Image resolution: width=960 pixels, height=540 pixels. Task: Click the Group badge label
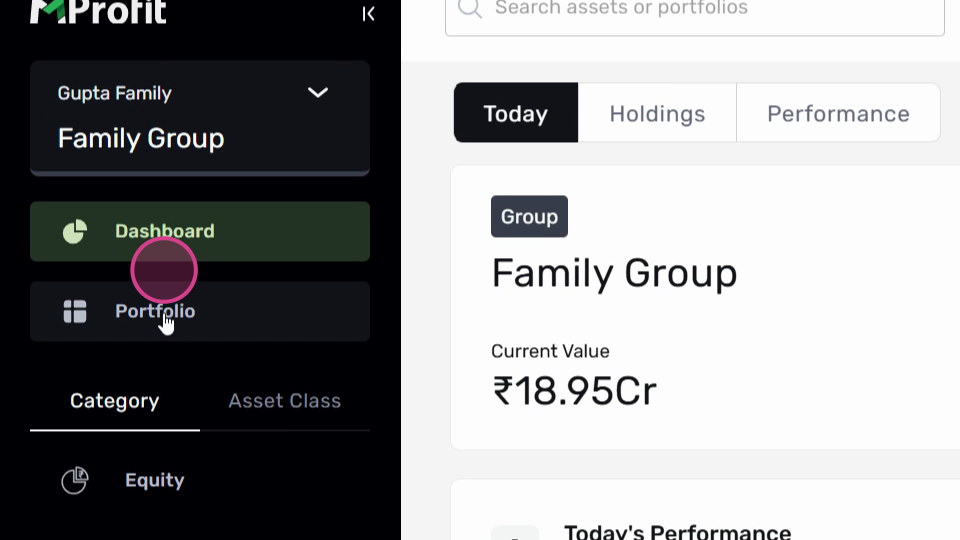[x=529, y=216]
